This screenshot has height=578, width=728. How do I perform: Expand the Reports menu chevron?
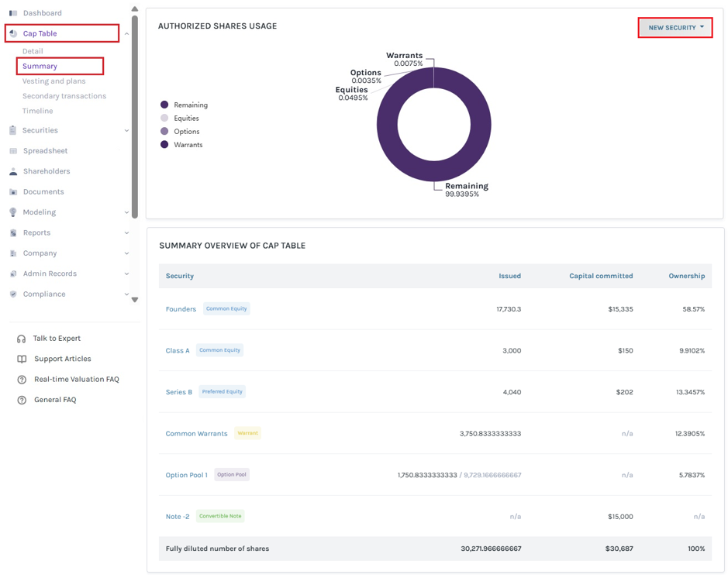(126, 233)
